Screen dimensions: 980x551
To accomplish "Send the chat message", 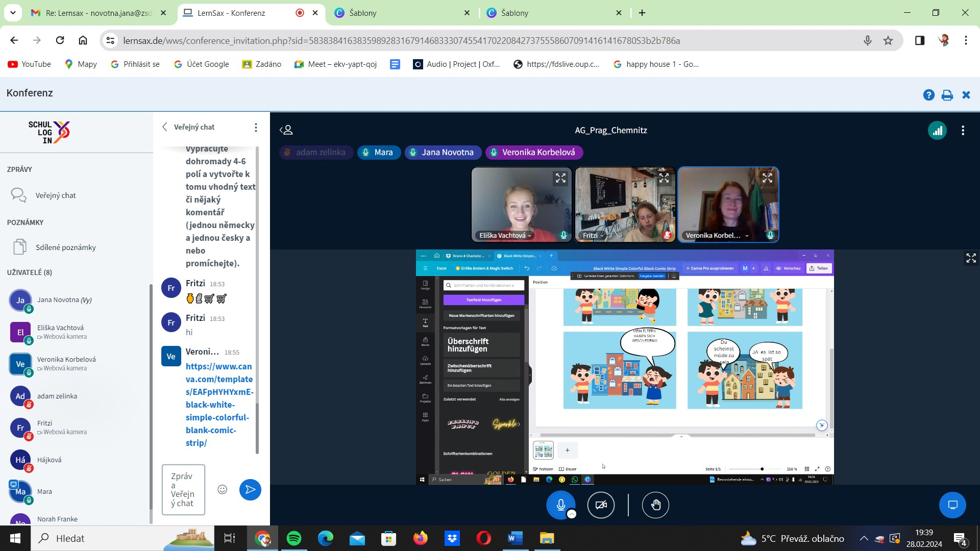I will (x=250, y=490).
